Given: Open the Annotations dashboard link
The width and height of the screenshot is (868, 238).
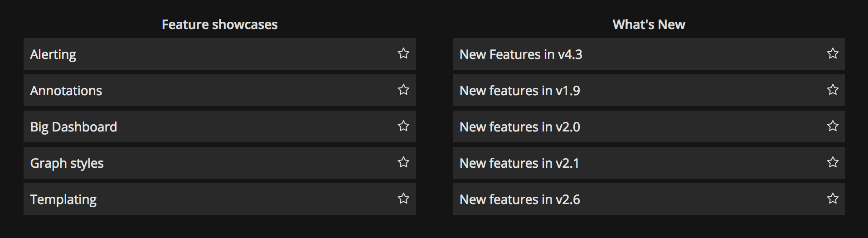Looking at the screenshot, I should tap(66, 91).
